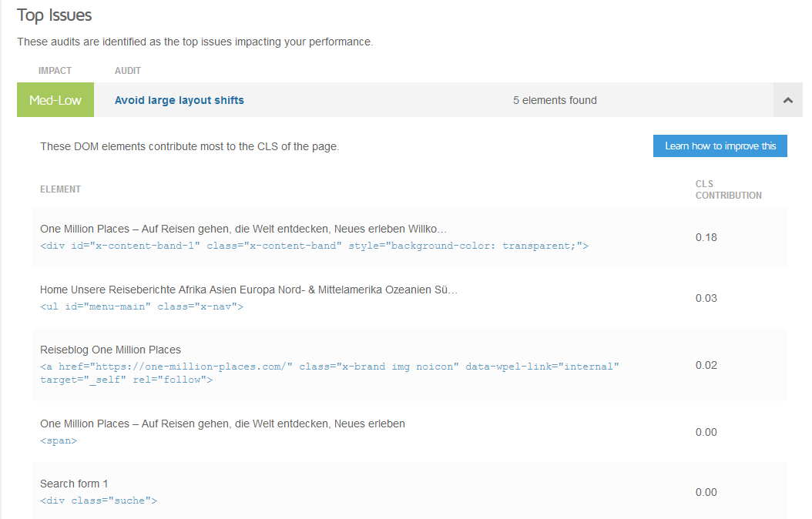Select the span code snippet
The width and height of the screenshot is (812, 519).
[x=59, y=440]
